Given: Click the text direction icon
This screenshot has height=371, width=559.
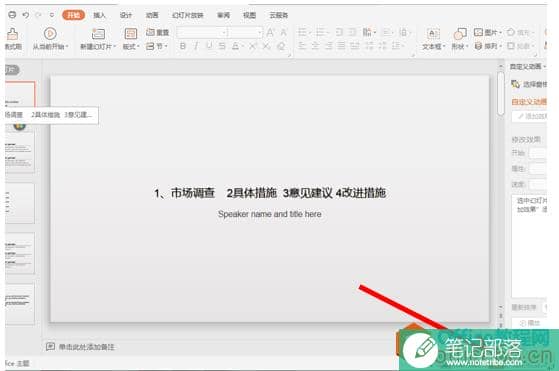Looking at the screenshot, I should (367, 32).
